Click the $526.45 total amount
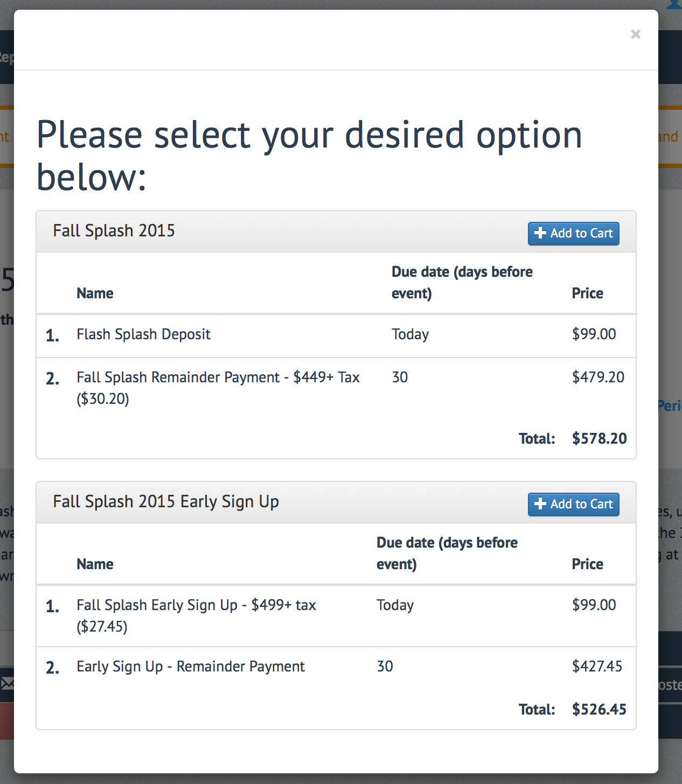Viewport: 682px width, 784px height. point(599,709)
